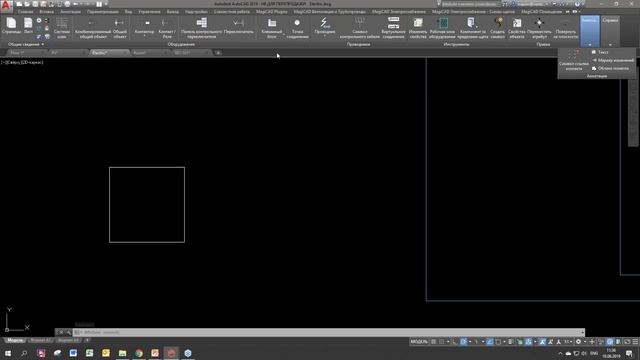Open Свойства объекта tool
640x360 pixels.
tap(517, 28)
